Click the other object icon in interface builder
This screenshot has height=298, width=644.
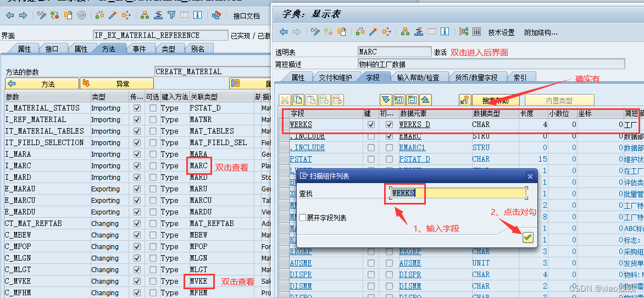[x=54, y=15]
